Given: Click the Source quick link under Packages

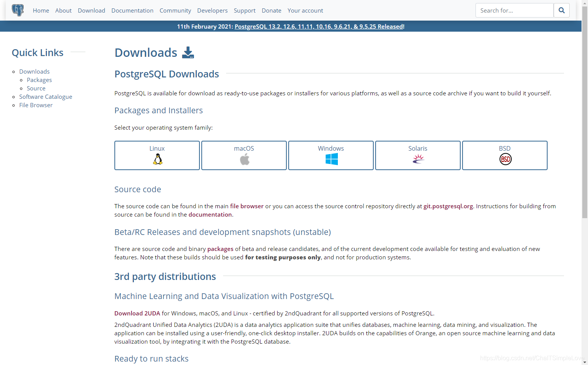Looking at the screenshot, I should point(36,88).
